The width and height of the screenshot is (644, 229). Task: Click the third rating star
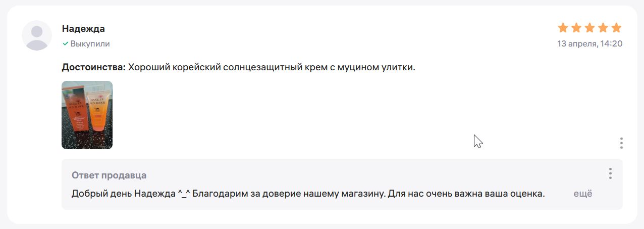tap(589, 28)
